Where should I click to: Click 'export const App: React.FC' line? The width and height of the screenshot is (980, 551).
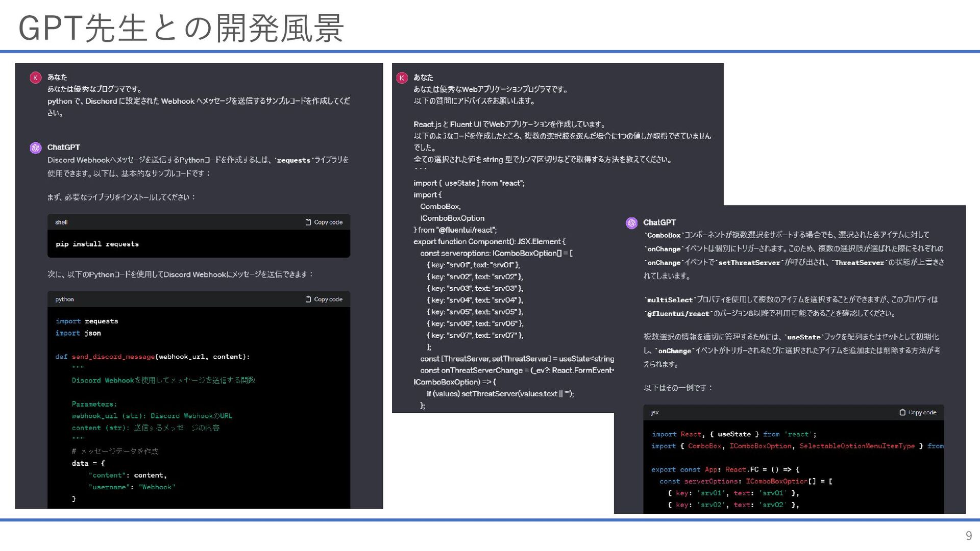725,470
